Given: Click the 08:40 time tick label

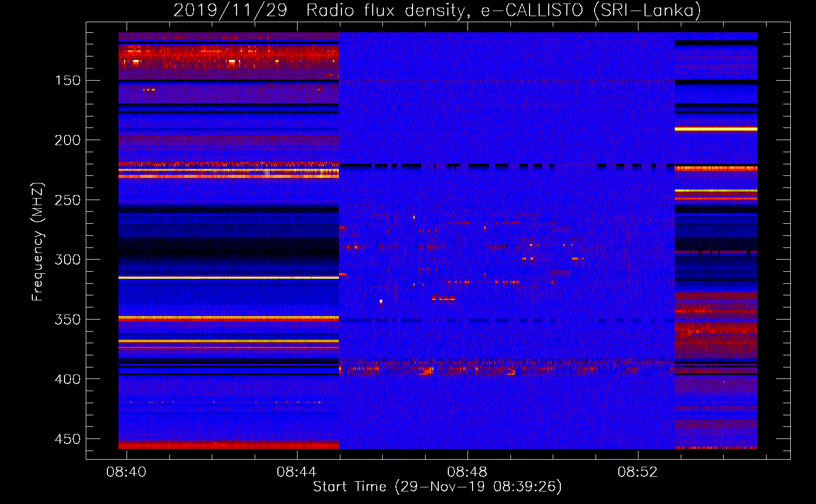Looking at the screenshot, I should point(126,472).
